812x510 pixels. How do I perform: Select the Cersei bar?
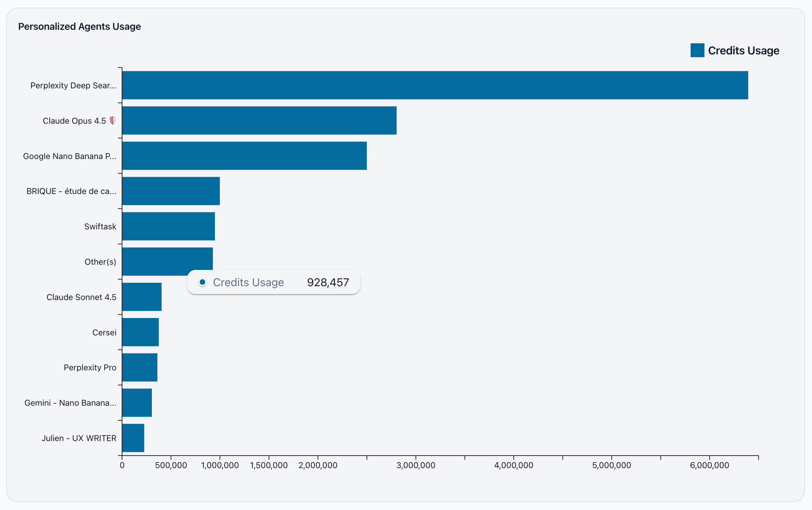click(140, 332)
